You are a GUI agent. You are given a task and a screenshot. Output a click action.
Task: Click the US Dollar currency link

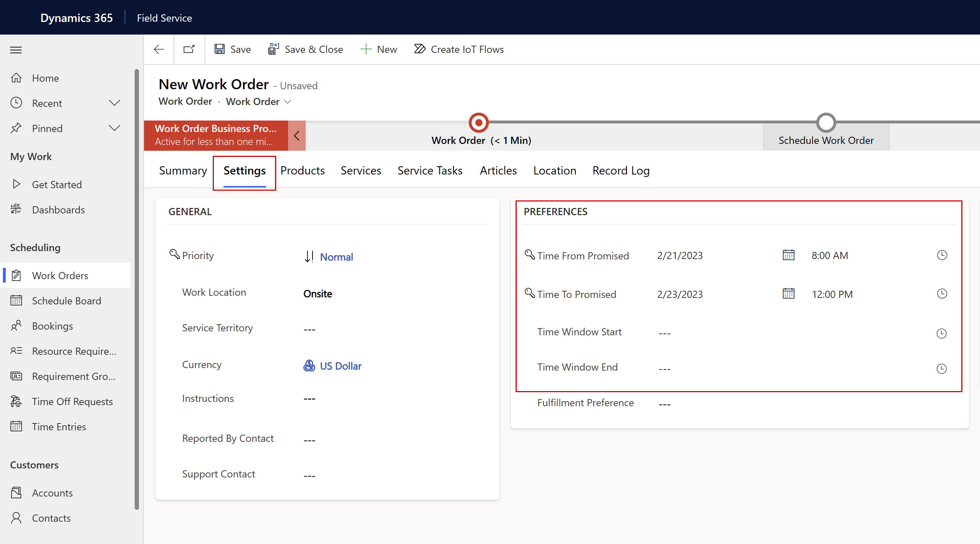click(341, 365)
